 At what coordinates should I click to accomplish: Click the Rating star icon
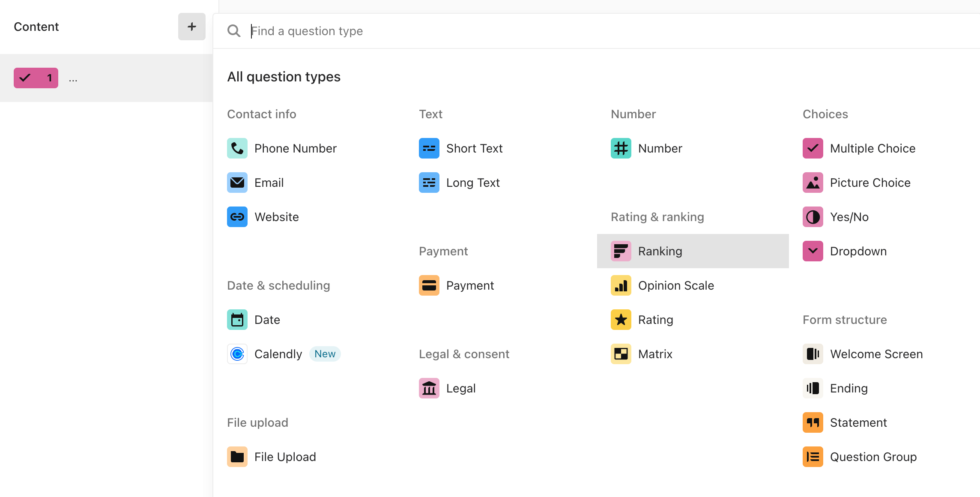coord(621,320)
